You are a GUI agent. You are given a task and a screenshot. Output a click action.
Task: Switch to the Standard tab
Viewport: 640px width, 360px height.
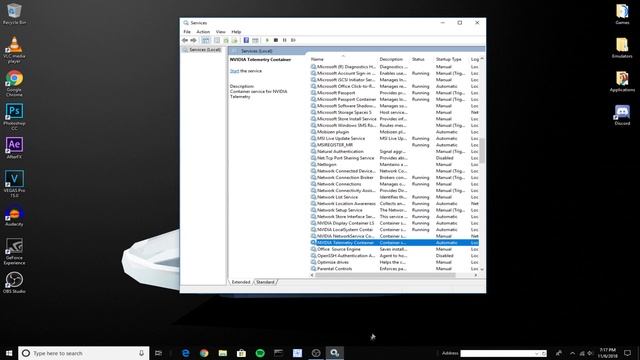coord(265,282)
